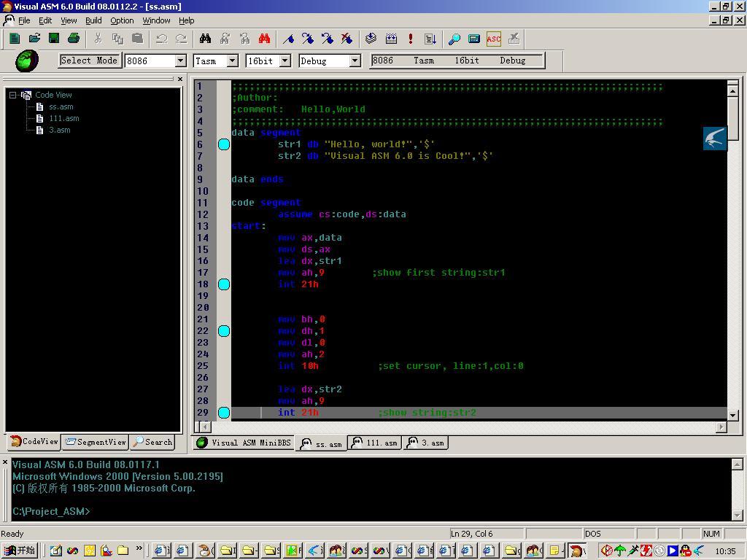Open the File menu
The image size is (747, 560).
[x=24, y=20]
